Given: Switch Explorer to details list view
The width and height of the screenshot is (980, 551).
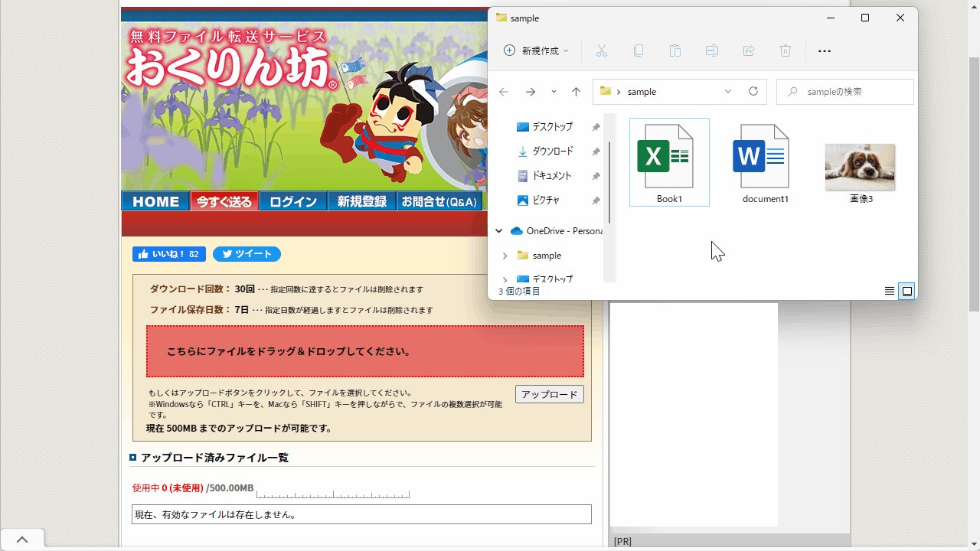Looking at the screenshot, I should [890, 291].
